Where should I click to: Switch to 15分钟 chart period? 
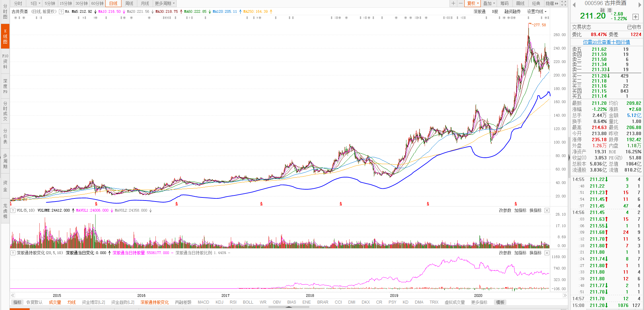(66, 3)
